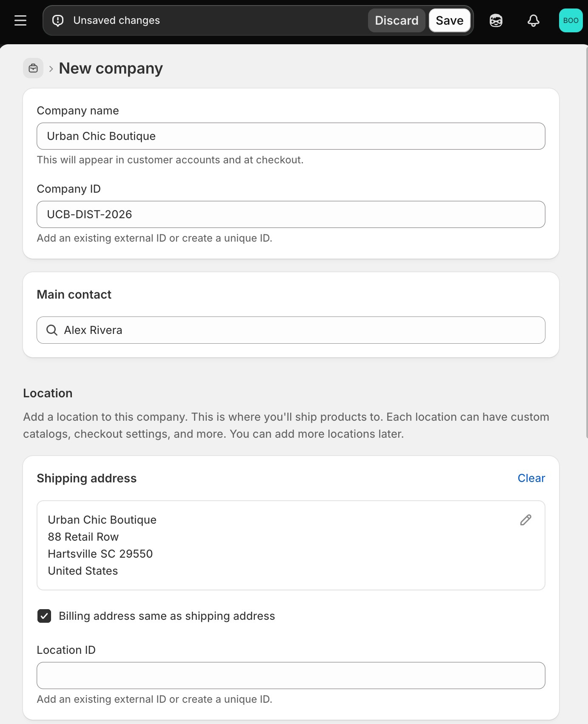Click the 'New company' page title
Screen dimensions: 588x724
tap(111, 68)
